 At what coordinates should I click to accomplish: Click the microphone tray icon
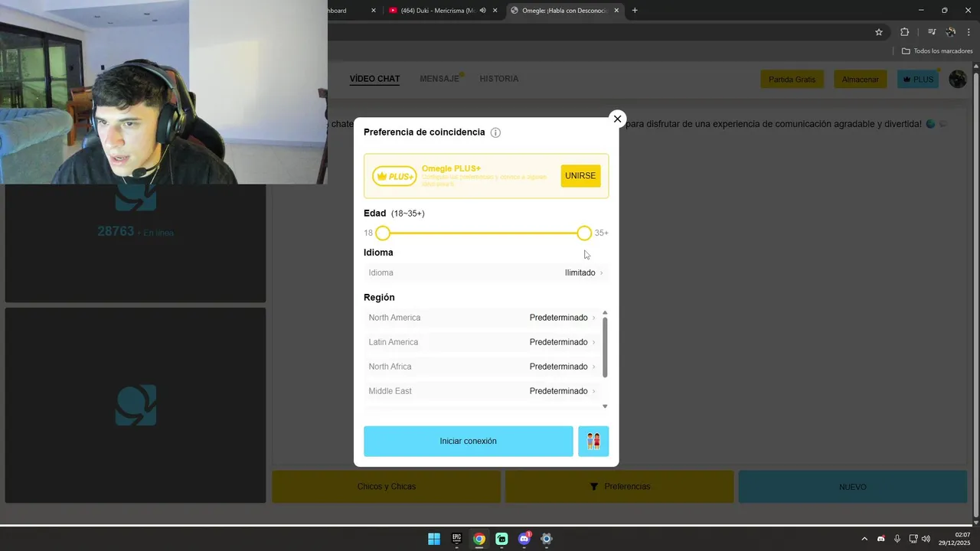tap(897, 539)
